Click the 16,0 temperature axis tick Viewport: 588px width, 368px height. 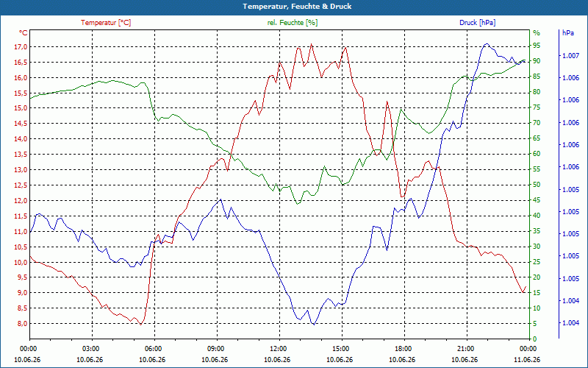click(21, 78)
